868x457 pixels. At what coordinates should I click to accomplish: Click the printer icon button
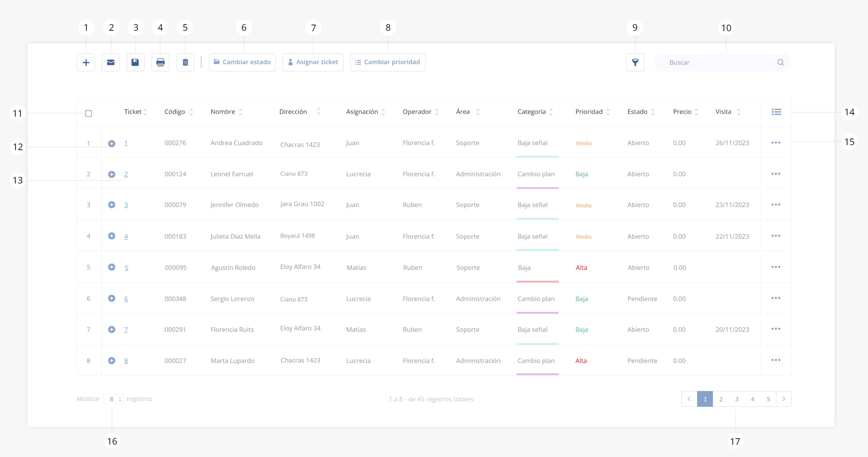tap(160, 62)
